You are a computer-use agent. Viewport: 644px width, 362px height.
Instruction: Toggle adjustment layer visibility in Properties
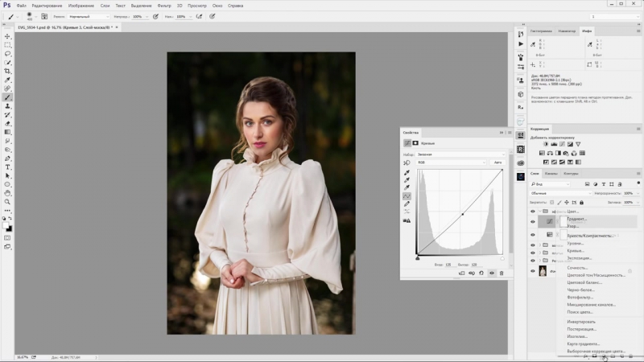pyautogui.click(x=492, y=273)
